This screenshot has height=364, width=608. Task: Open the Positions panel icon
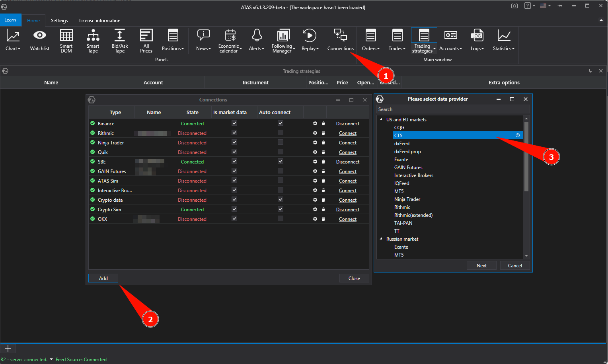(x=173, y=35)
